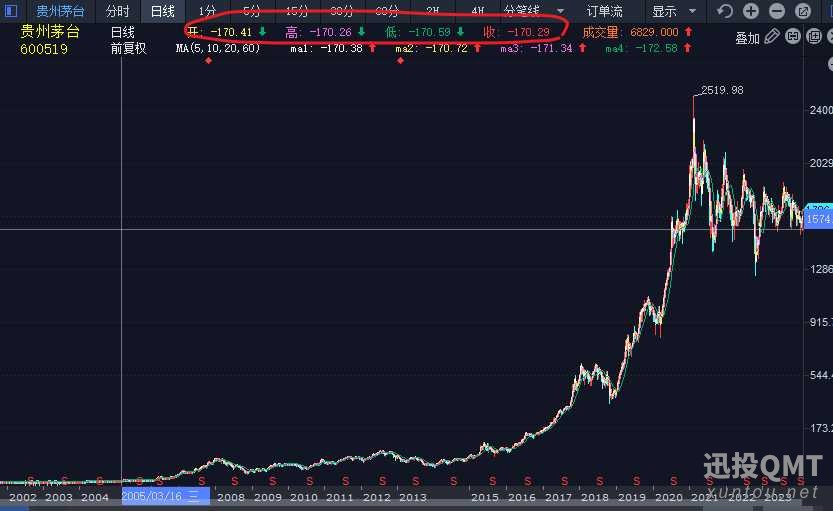This screenshot has height=511, width=833.
Task: Open the 贵州茅台 stock tab
Action: pyautogui.click(x=60, y=11)
